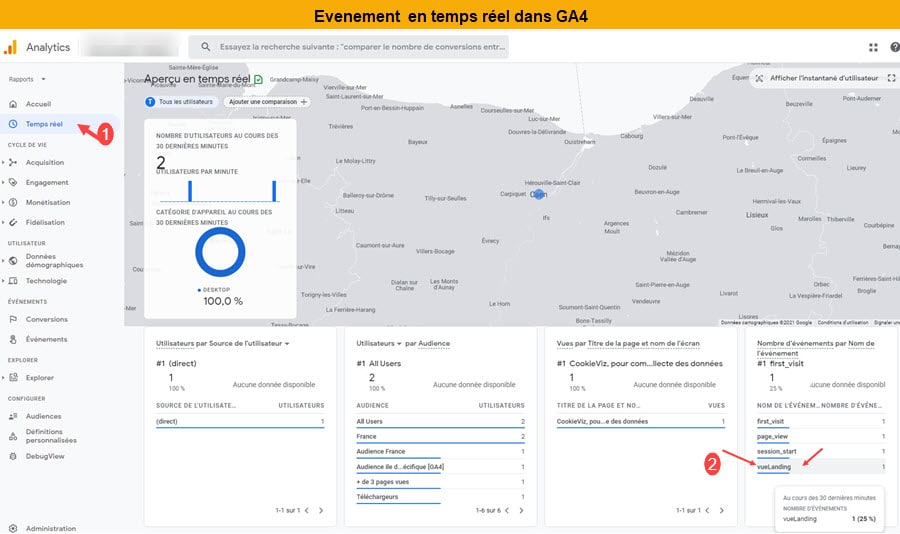
Task: Click the green report status icon beside title
Action: [258, 79]
